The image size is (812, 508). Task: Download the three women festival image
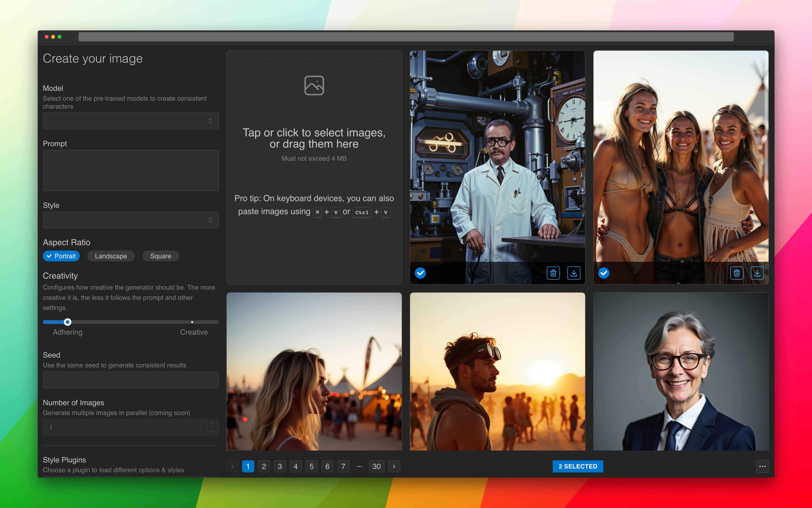pyautogui.click(x=757, y=273)
